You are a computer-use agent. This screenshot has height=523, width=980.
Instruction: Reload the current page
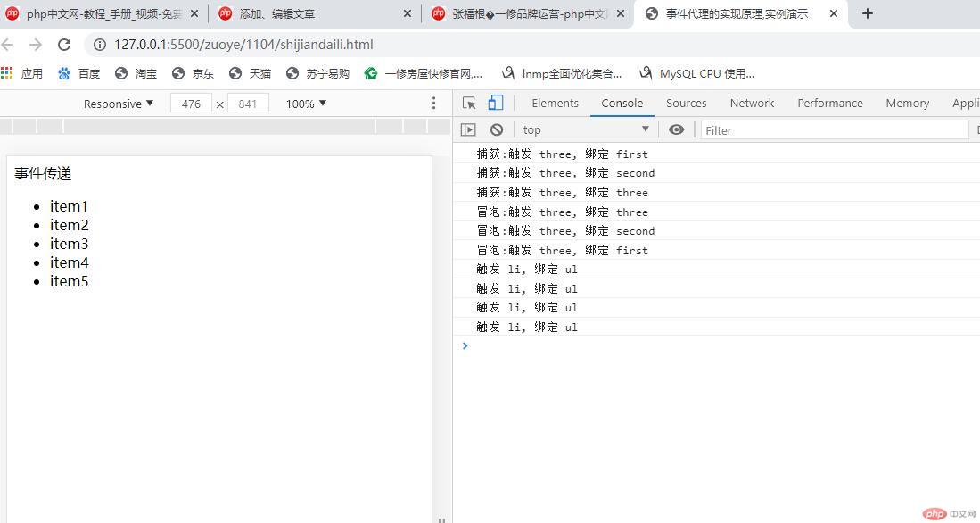(62, 45)
